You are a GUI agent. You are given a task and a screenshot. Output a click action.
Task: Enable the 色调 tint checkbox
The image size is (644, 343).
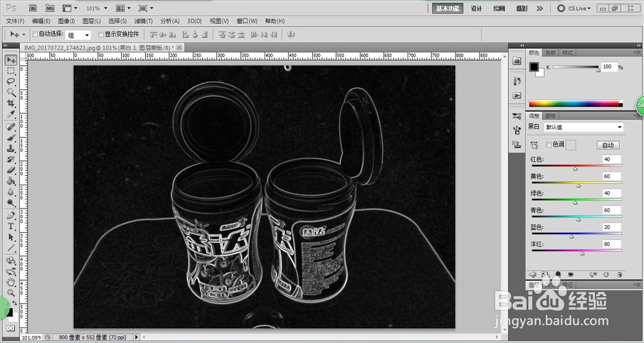click(549, 144)
